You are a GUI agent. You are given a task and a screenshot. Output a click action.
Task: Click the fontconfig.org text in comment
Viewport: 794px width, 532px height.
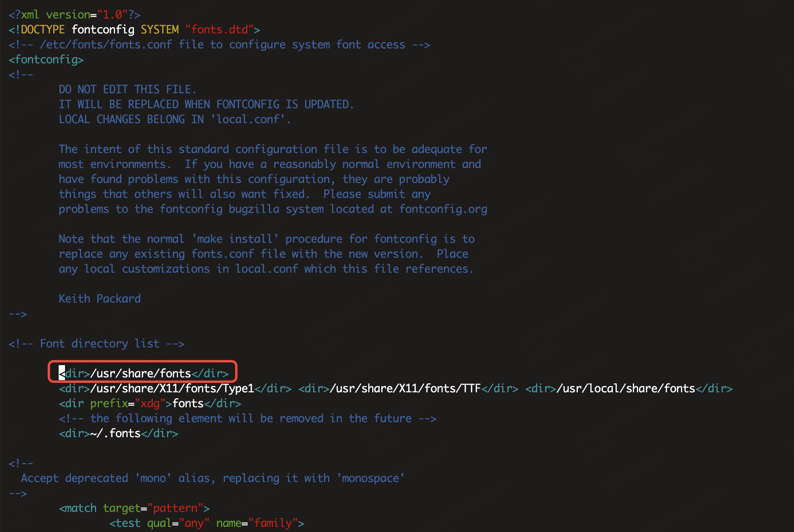tap(443, 209)
